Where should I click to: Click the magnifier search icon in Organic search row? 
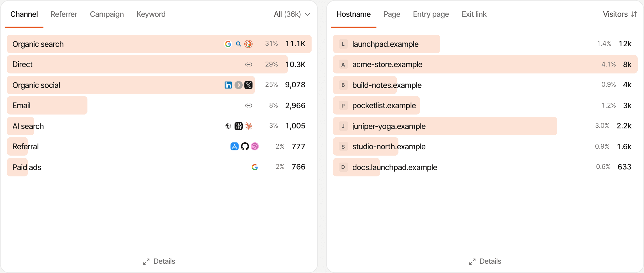point(239,44)
